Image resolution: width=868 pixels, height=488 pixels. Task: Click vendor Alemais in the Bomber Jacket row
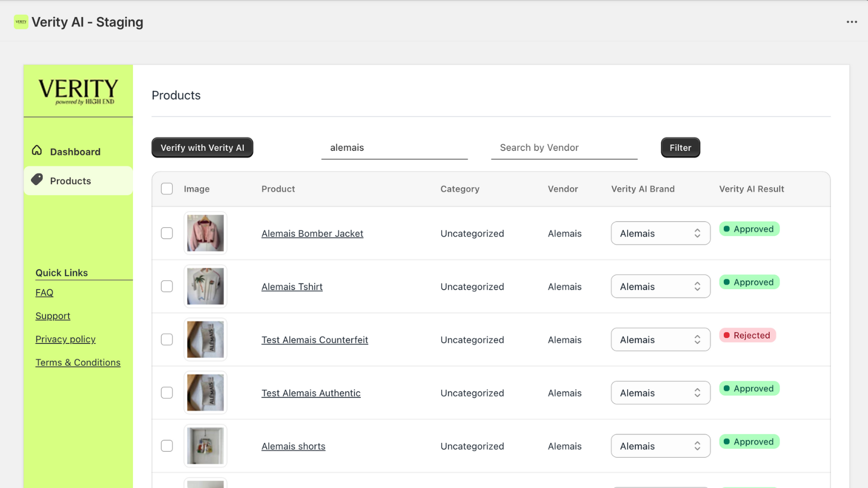(565, 234)
